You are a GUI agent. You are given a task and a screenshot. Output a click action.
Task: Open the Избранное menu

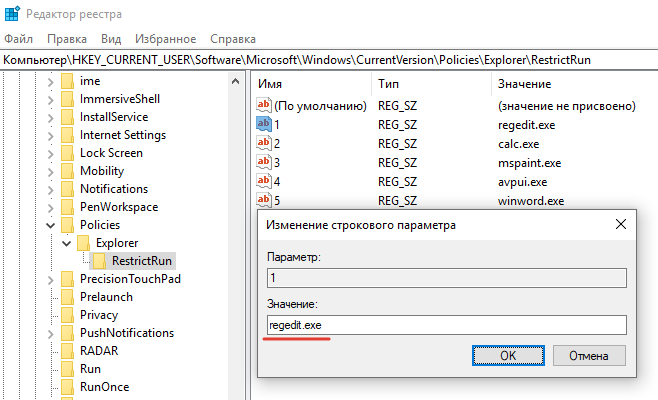pos(165,39)
